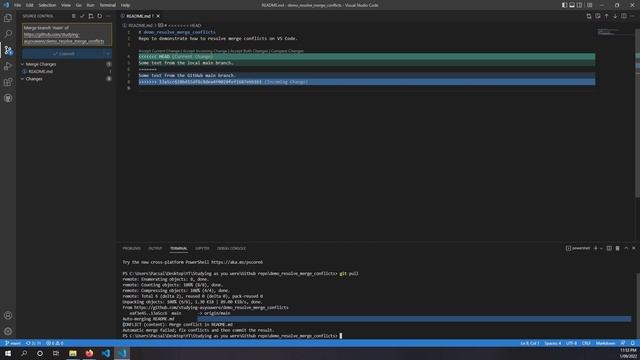640x360 pixels.
Task: Open editor more actions ellipsis
Action: tap(632, 16)
